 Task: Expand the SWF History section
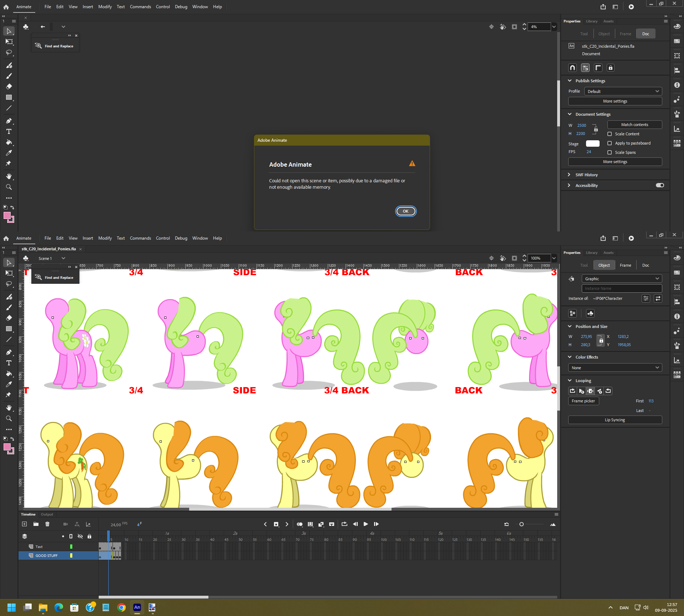[x=569, y=175]
